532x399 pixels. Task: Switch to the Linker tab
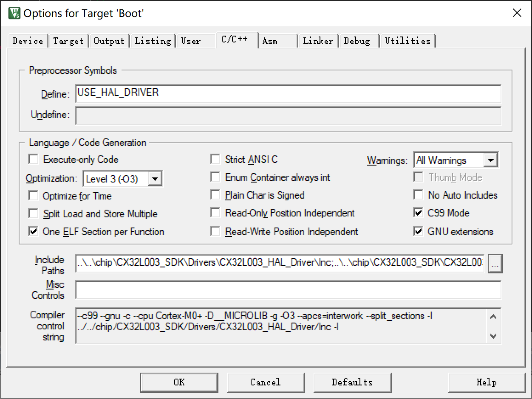click(x=317, y=41)
